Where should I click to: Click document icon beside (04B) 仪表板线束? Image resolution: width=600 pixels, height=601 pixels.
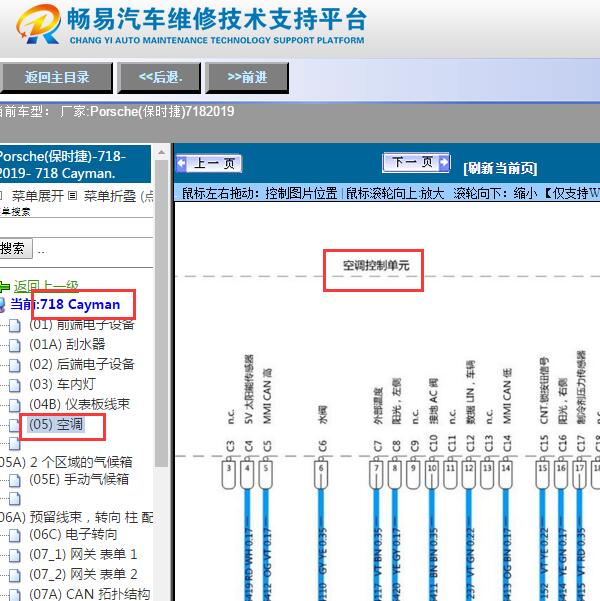(15, 405)
